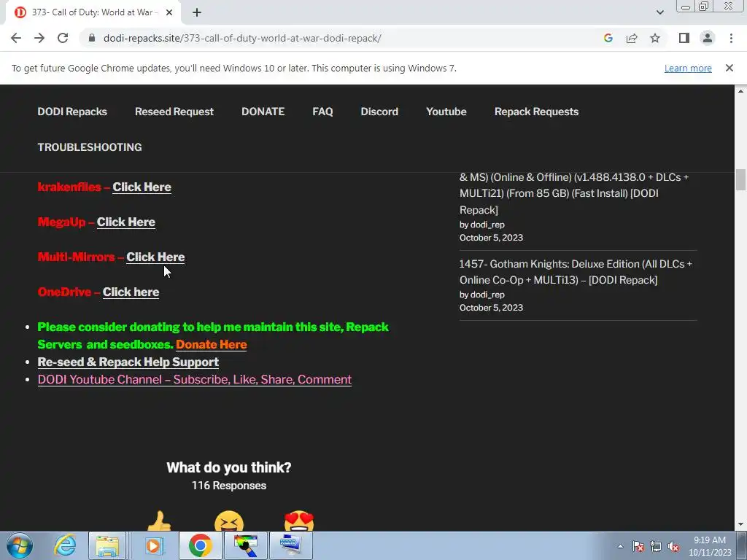
Task: Open volume muted speaker icon
Action: click(673, 546)
